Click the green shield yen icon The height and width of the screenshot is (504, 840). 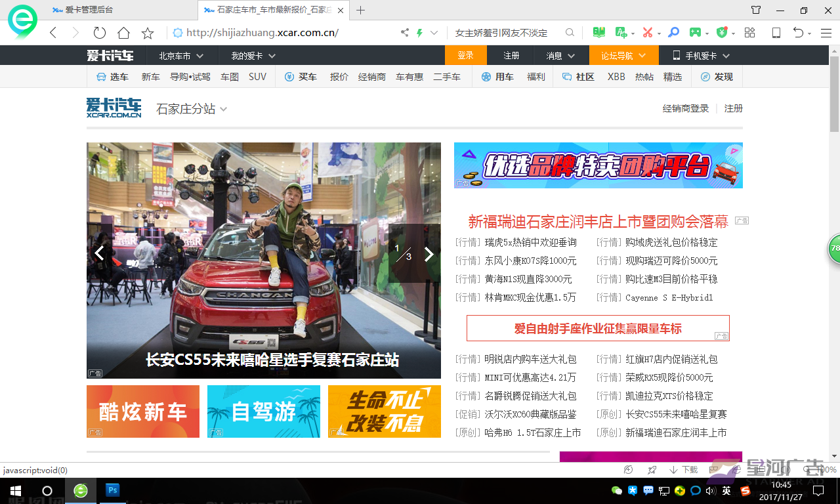[x=722, y=33]
